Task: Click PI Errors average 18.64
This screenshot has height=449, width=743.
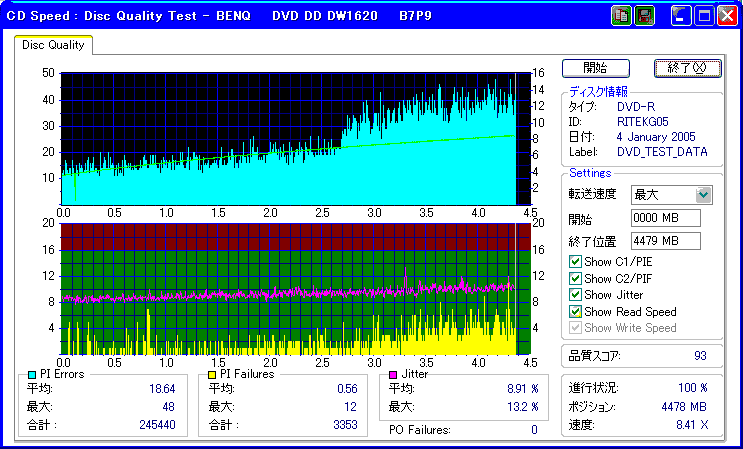Action: click(x=162, y=389)
